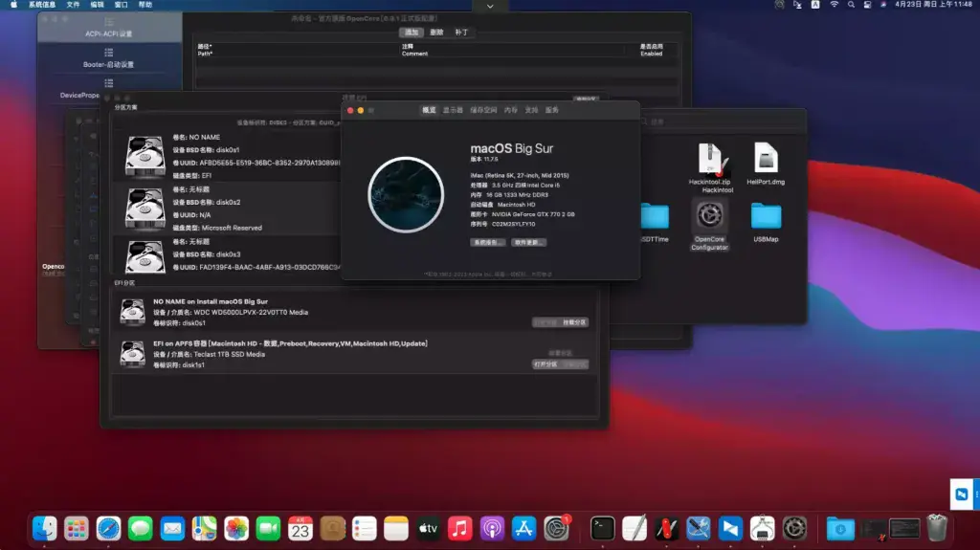This screenshot has height=550, width=980.
Task: Open Launchpad in the dock
Action: pyautogui.click(x=77, y=529)
